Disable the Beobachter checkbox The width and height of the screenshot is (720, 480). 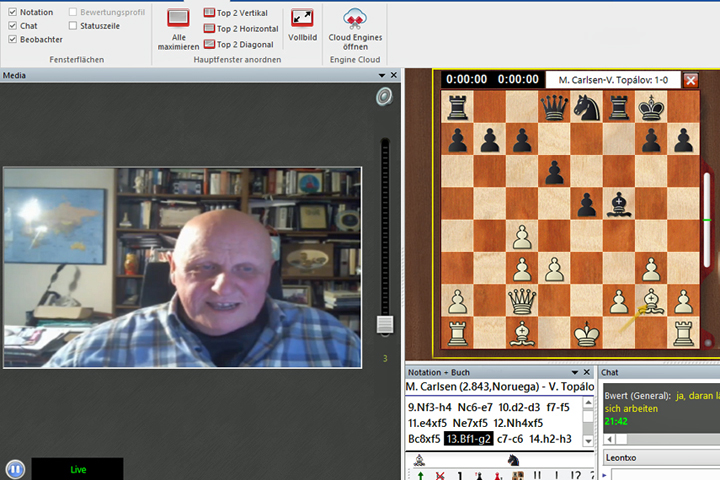[x=12, y=40]
